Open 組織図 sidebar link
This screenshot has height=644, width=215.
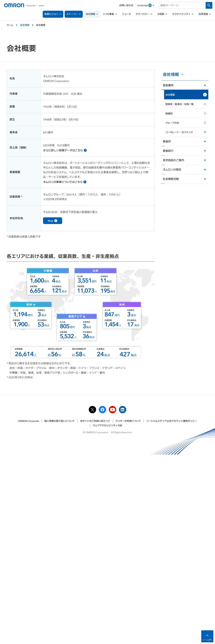coord(169,114)
